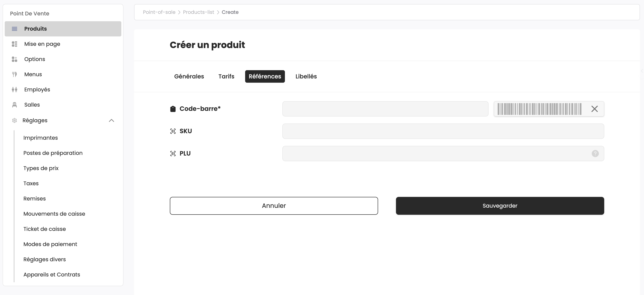
Task: Switch to the Générales tab
Action: (189, 76)
